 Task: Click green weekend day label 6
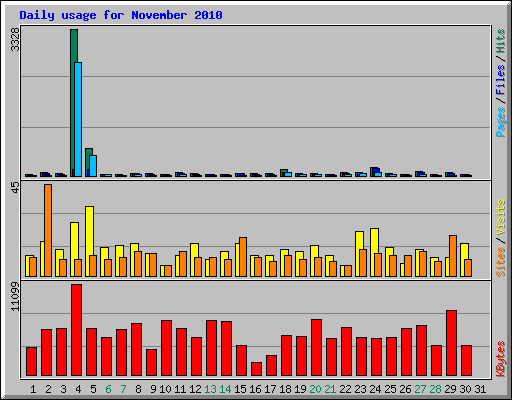(x=108, y=389)
